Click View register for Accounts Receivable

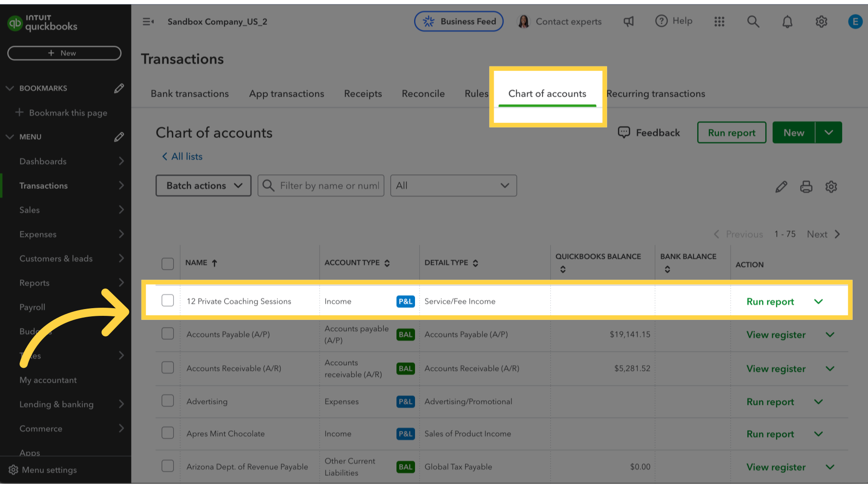[776, 369]
